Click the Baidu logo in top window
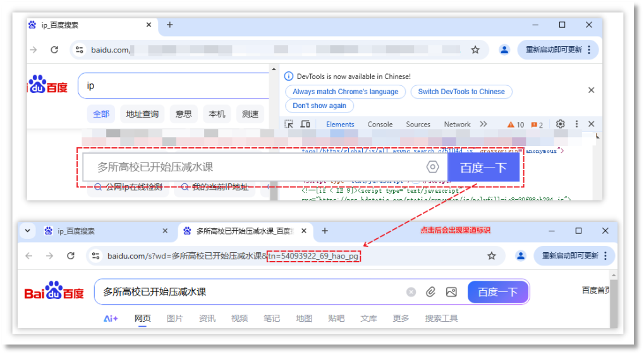 (47, 85)
